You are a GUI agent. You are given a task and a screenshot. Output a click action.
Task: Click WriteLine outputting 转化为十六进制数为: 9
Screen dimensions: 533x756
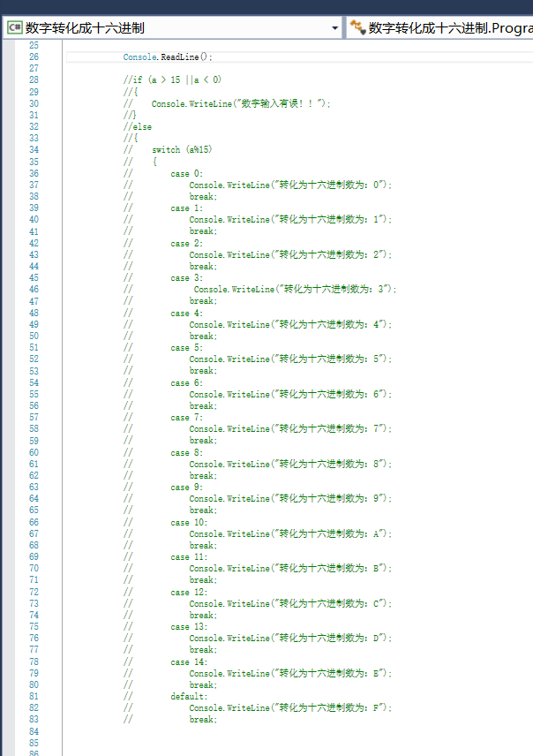pyautogui.click(x=290, y=498)
